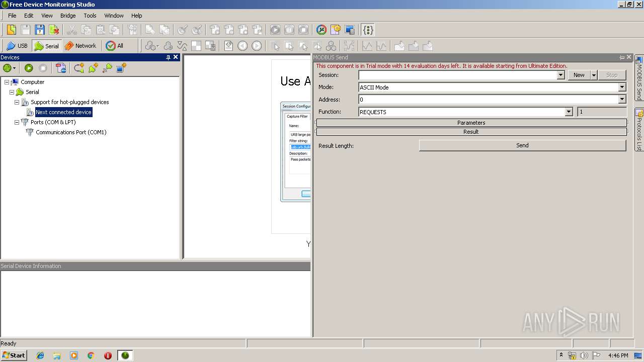Select Communications Port (COM1)
The height and width of the screenshot is (362, 644).
click(x=71, y=132)
